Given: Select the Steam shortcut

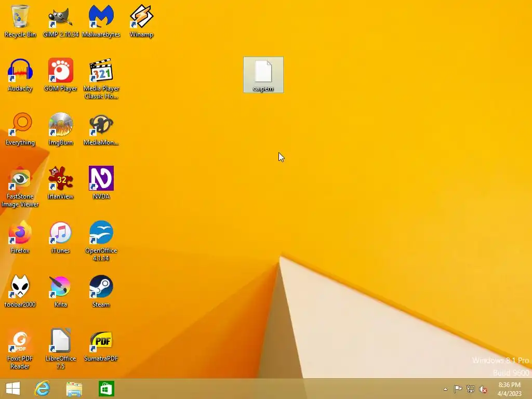Looking at the screenshot, I should pos(101,291).
